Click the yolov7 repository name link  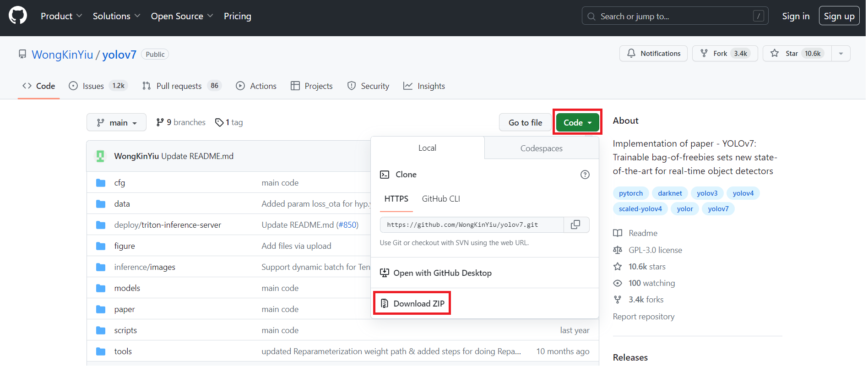click(x=119, y=55)
